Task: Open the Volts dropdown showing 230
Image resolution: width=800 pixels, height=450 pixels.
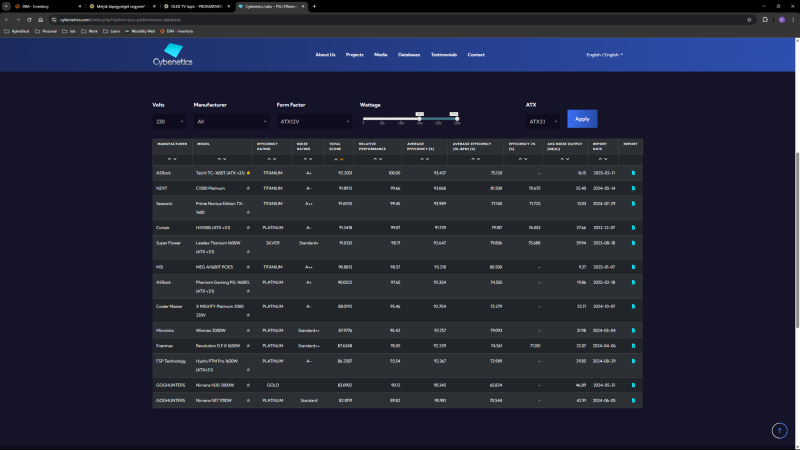Action: 169,121
